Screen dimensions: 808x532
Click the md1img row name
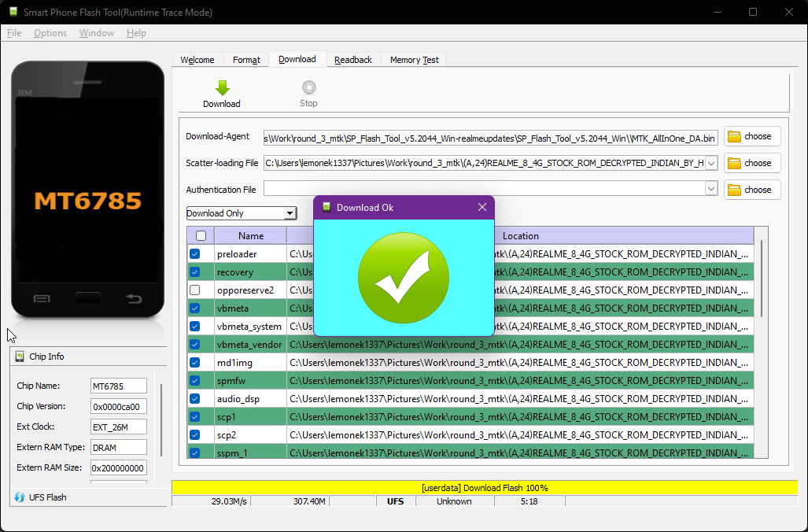(235, 362)
